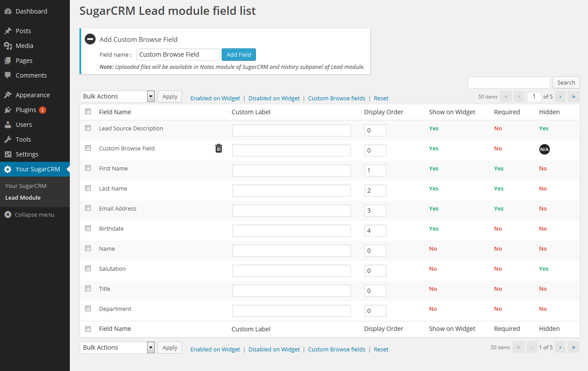
Task: Click the top Enabled on Widget filter link
Action: 215,99
